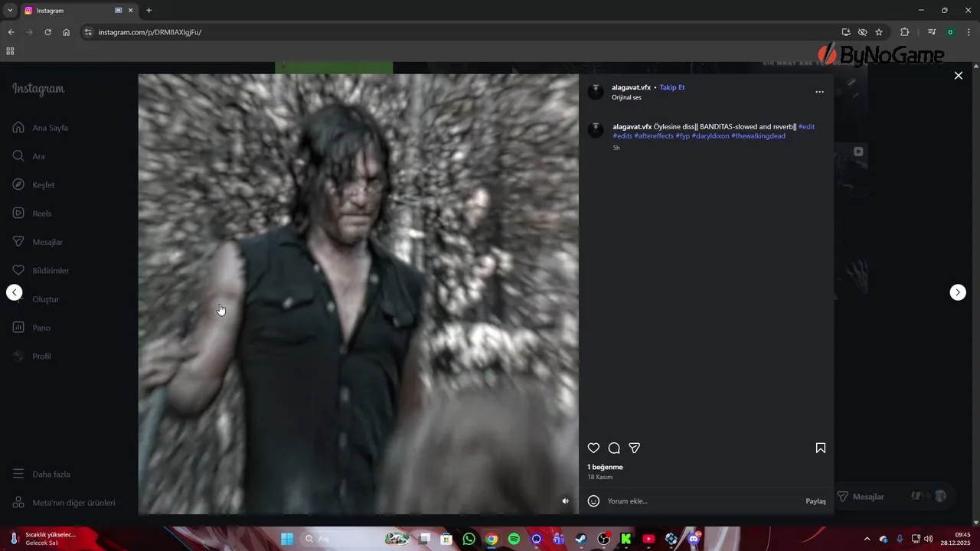Show hidden system tray icons
980x551 pixels.
[x=867, y=539]
